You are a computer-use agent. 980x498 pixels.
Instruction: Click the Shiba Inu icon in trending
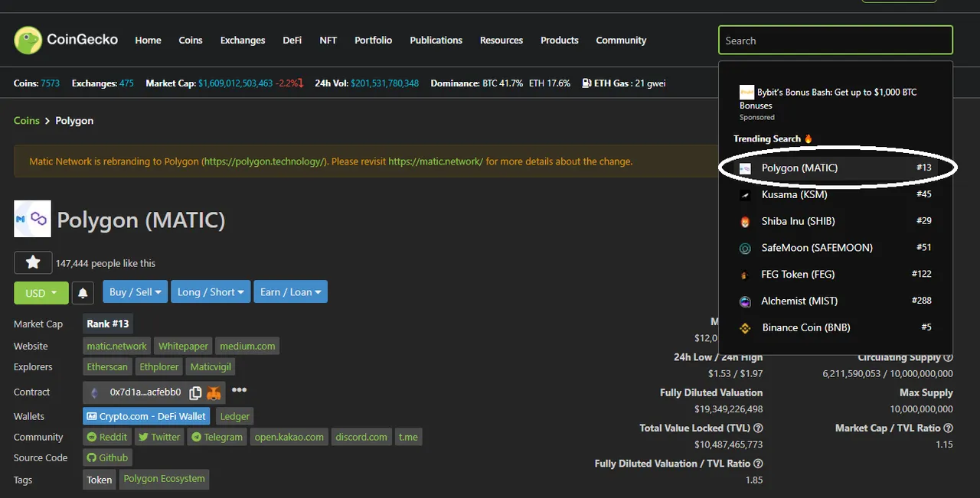point(745,222)
